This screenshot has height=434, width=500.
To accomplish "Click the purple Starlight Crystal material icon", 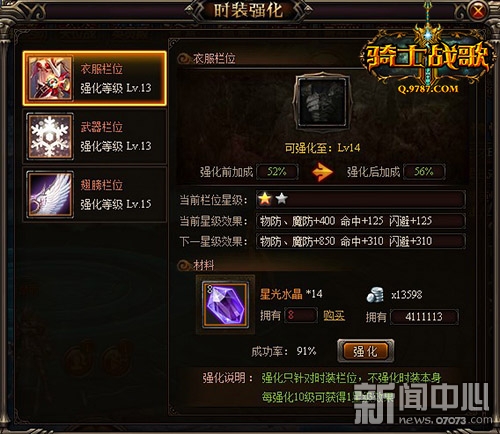I will 225,305.
